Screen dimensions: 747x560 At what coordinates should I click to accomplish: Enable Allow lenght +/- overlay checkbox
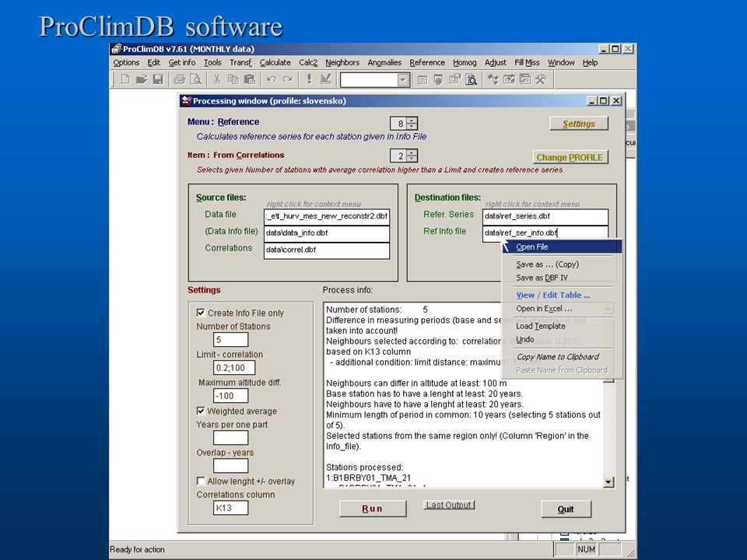point(201,481)
